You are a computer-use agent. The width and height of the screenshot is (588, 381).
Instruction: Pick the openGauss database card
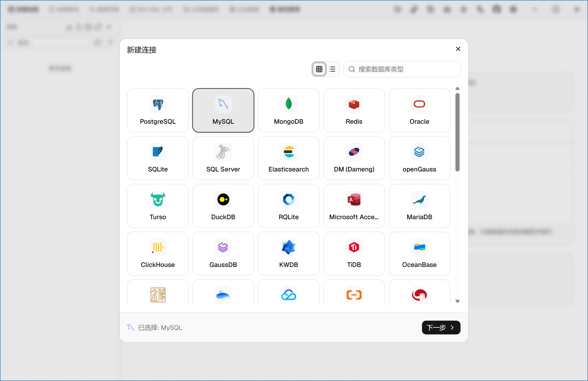[x=419, y=158]
